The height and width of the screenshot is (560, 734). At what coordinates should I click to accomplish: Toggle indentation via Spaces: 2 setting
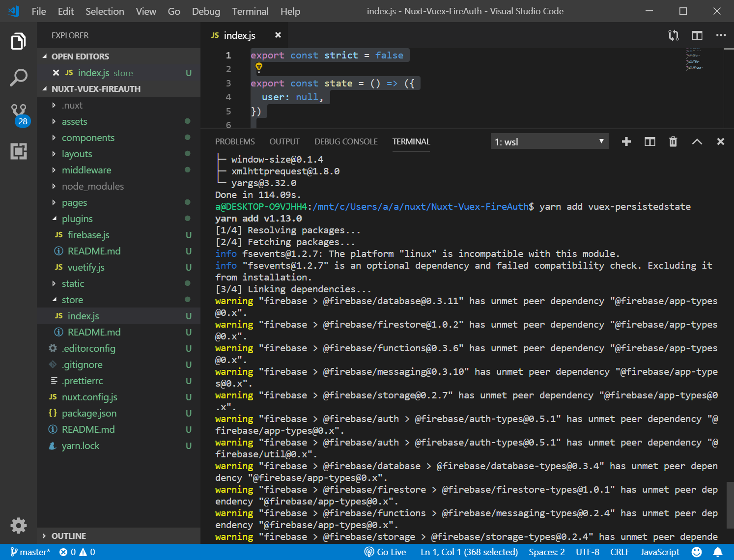546,552
